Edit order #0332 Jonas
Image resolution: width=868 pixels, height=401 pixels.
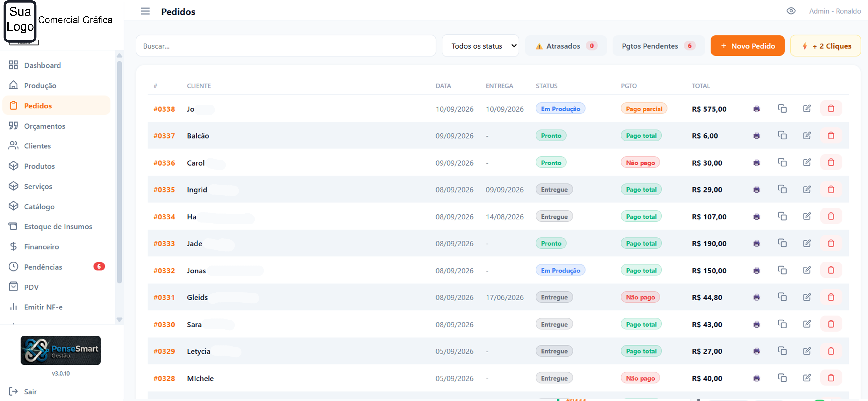coord(807,270)
